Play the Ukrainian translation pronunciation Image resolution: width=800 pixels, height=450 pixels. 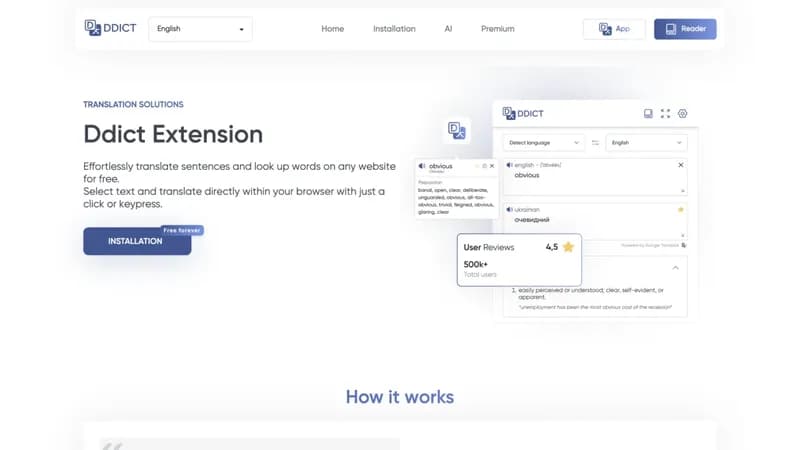click(509, 209)
